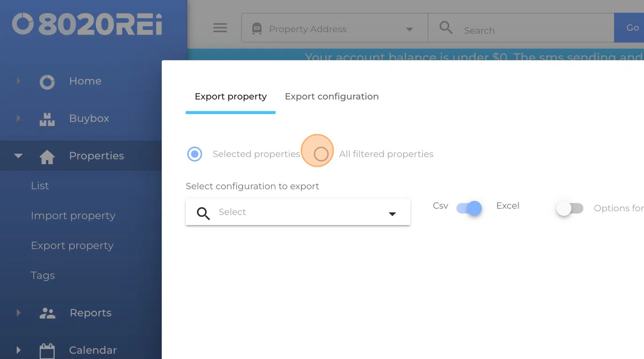Expand the Buybox sidebar arrow
Screen dimensions: 644x359
click(19, 118)
